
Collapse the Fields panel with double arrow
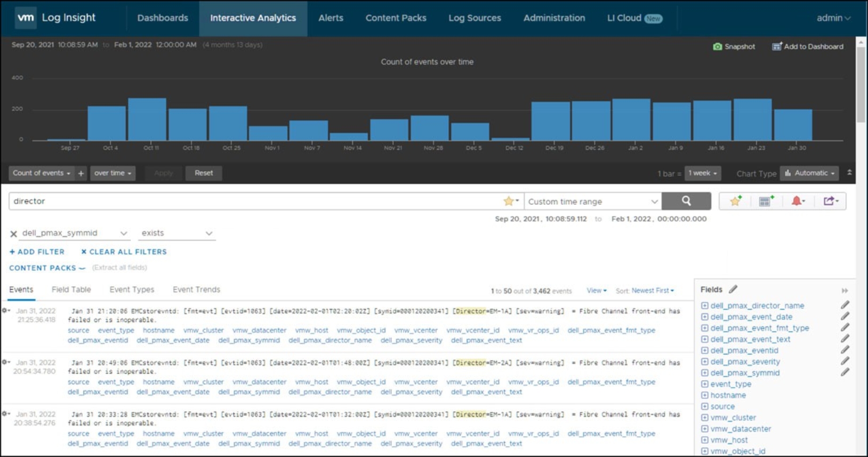coord(845,291)
